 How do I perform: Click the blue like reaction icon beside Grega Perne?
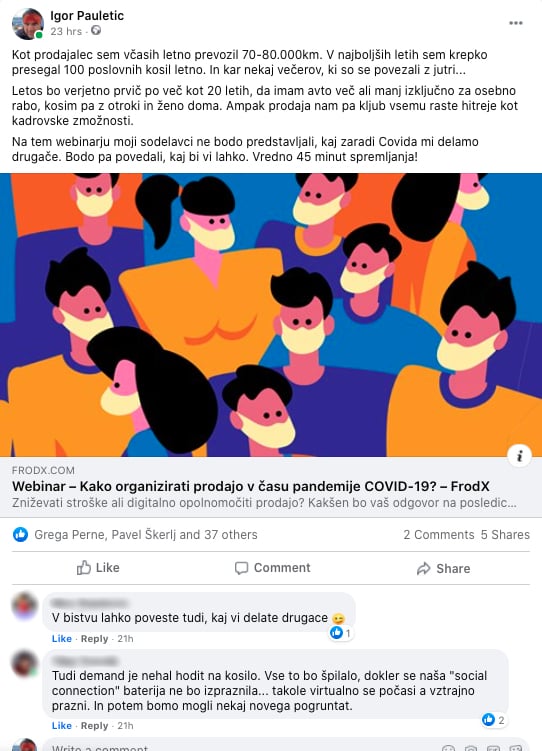click(x=21, y=535)
